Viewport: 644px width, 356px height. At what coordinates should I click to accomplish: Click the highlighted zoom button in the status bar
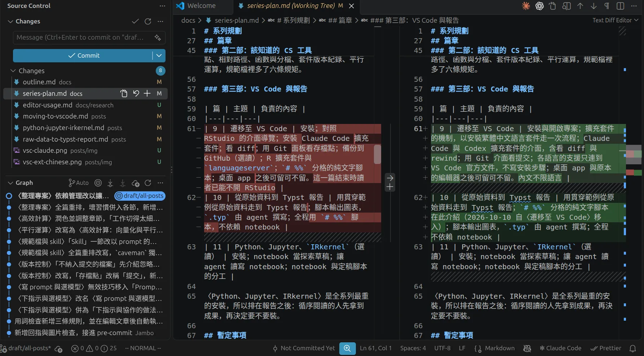[347, 348]
